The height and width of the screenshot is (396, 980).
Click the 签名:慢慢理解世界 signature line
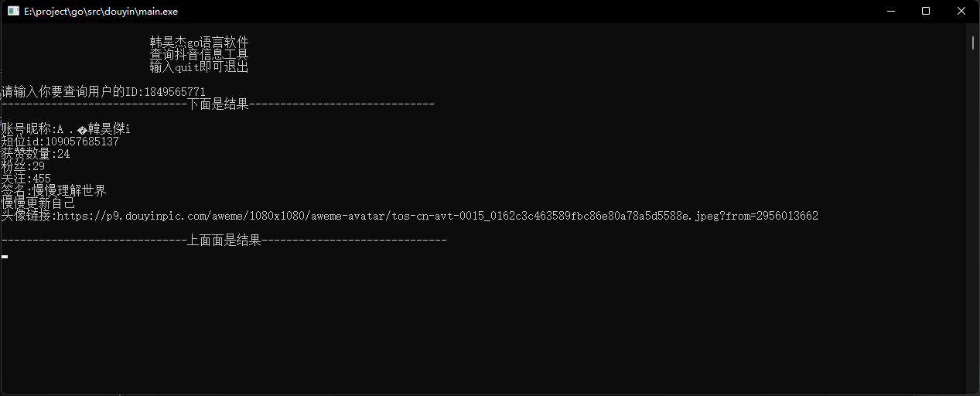point(53,191)
